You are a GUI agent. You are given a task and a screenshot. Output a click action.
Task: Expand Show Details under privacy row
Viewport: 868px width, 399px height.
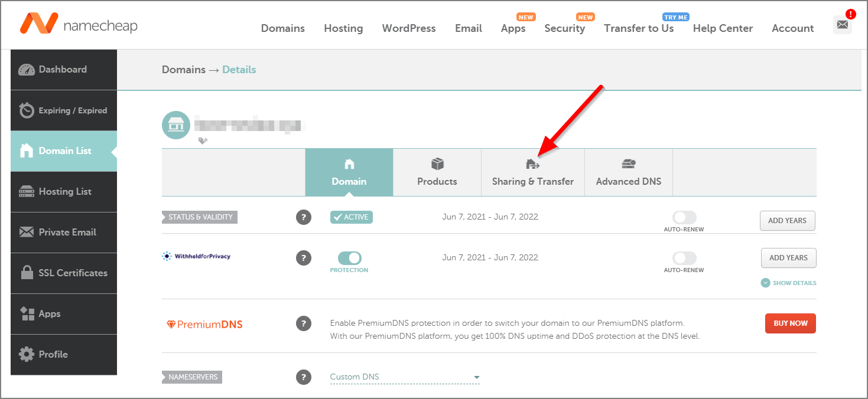789,283
